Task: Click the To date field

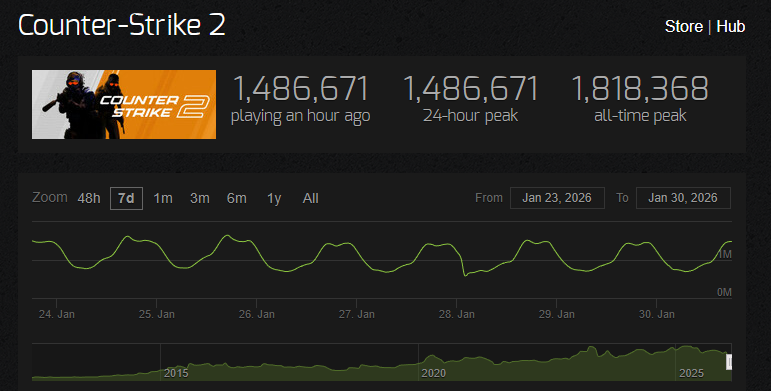Action: pyautogui.click(x=683, y=198)
